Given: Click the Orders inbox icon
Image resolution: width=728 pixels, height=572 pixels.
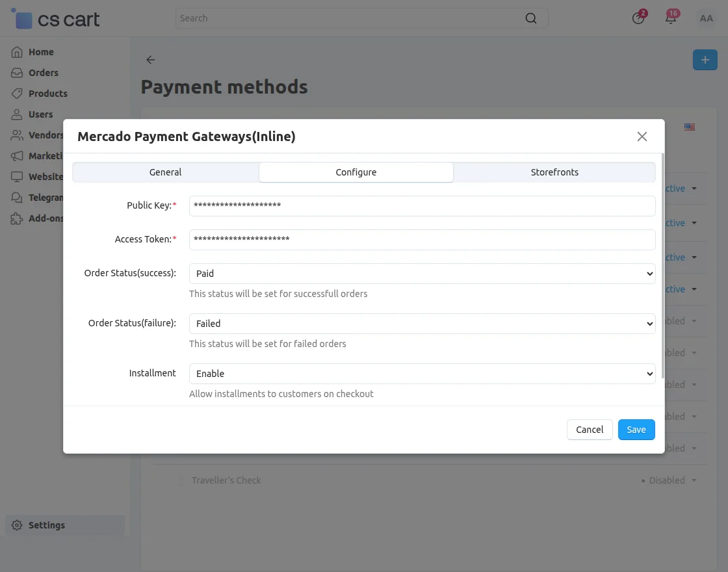Looking at the screenshot, I should click(x=17, y=73).
